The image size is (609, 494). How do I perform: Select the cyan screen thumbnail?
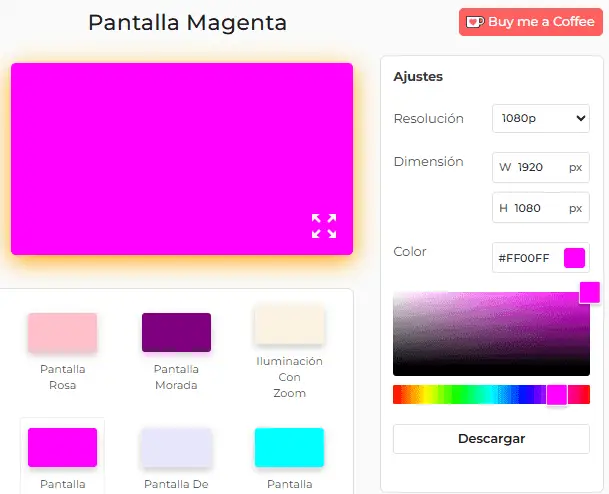coord(289,447)
